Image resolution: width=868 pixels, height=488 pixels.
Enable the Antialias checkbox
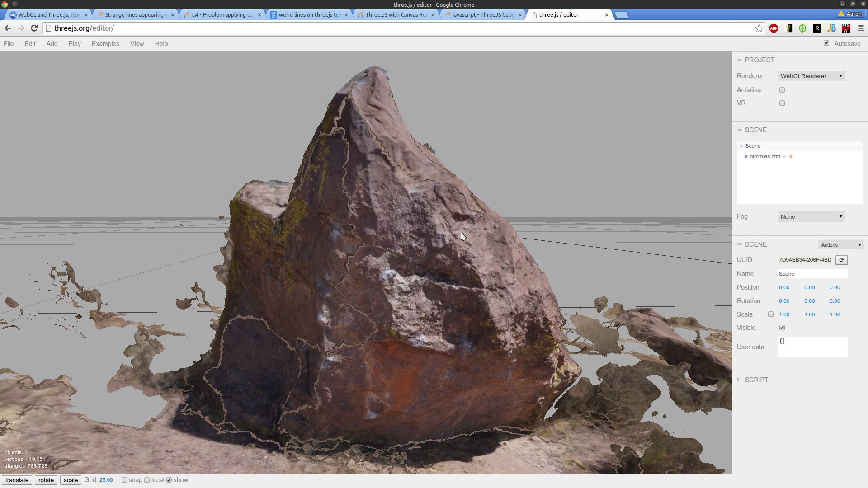[x=782, y=90]
